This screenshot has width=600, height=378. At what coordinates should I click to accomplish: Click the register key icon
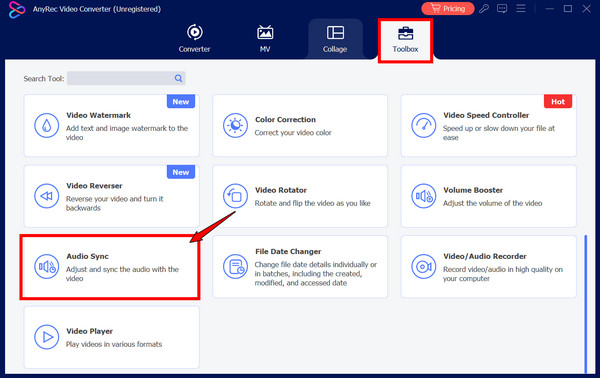coord(484,8)
